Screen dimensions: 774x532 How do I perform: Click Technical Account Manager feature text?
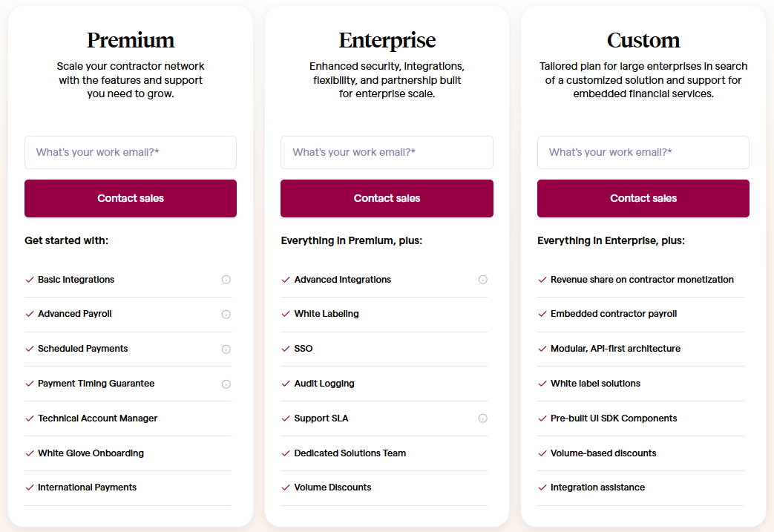98,418
